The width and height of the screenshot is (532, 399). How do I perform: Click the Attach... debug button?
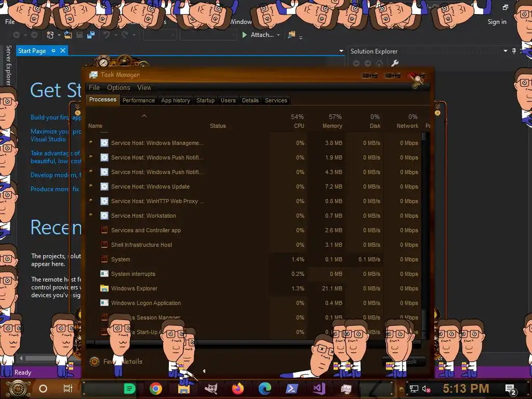[x=258, y=35]
